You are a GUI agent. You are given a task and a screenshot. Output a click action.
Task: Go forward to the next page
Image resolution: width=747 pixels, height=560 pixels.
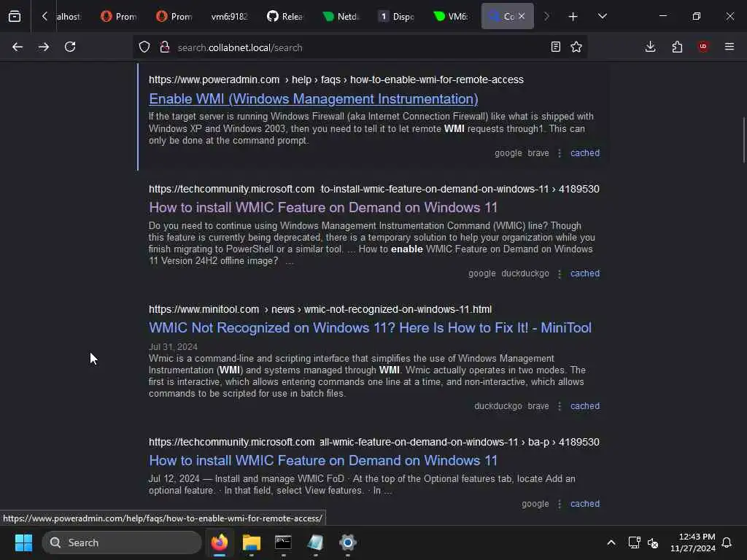pos(44,47)
